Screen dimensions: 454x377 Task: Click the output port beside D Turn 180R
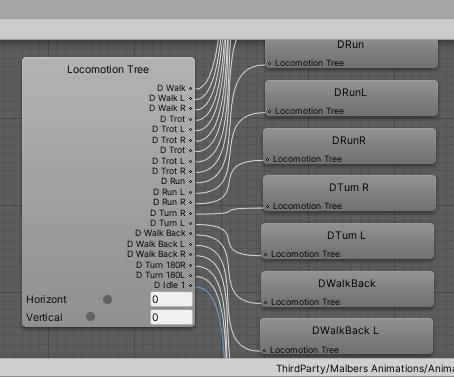click(x=191, y=265)
